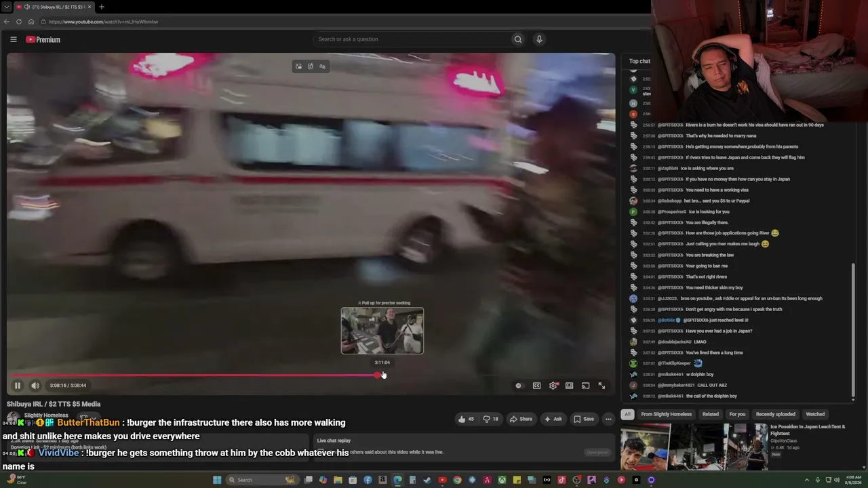Open Amazon app from the taskbar
This screenshot has height=488, width=868.
coord(382,480)
